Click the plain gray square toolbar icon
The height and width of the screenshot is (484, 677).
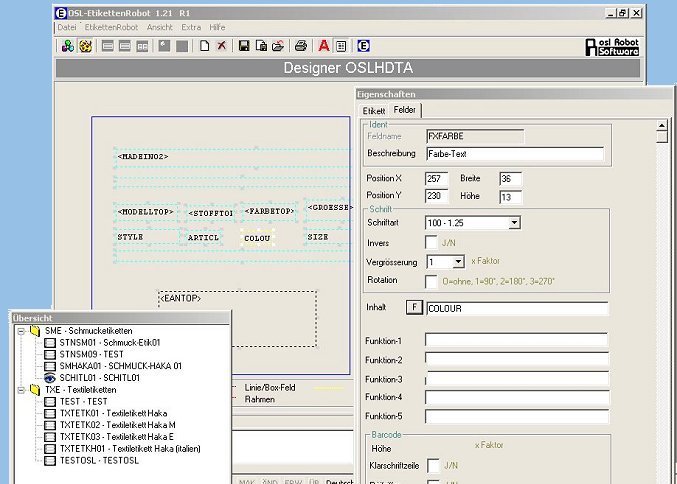pos(182,46)
